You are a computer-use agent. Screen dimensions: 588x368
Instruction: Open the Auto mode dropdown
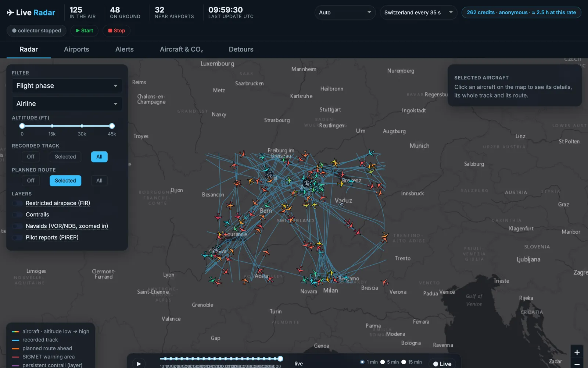[x=345, y=13]
